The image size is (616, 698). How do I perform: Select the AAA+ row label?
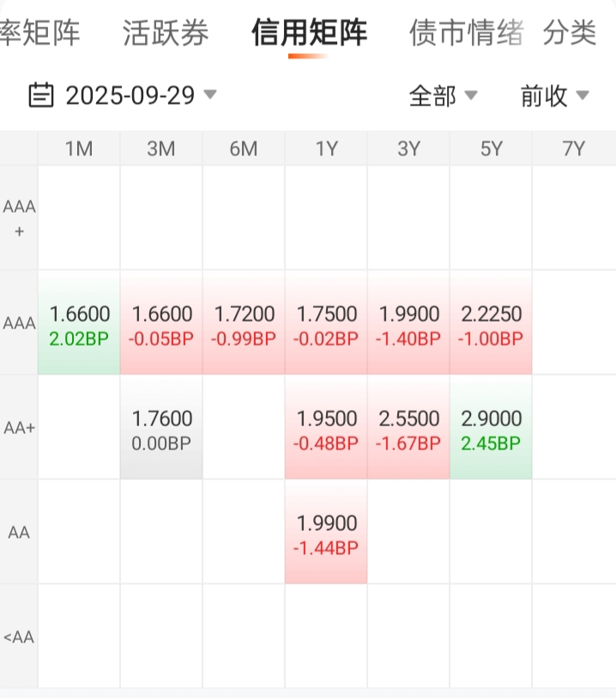point(19,219)
